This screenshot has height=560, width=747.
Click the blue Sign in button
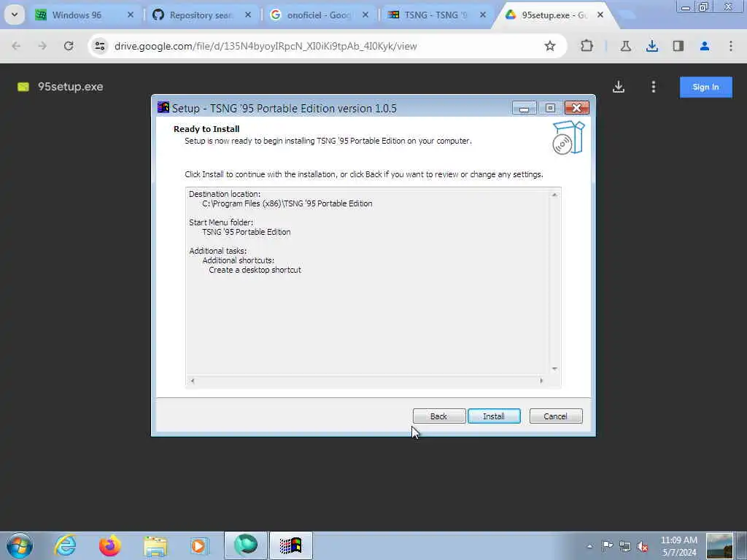tap(705, 87)
